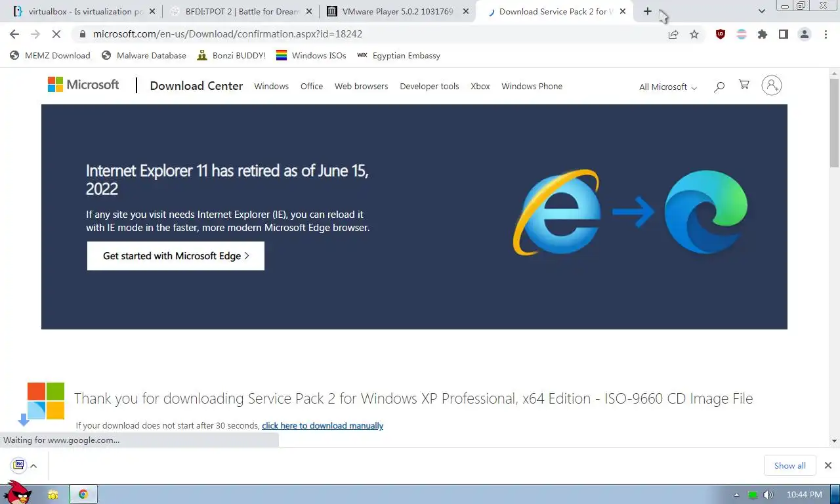840x504 pixels.
Task: Open the volume speaker tray icon
Action: click(768, 495)
